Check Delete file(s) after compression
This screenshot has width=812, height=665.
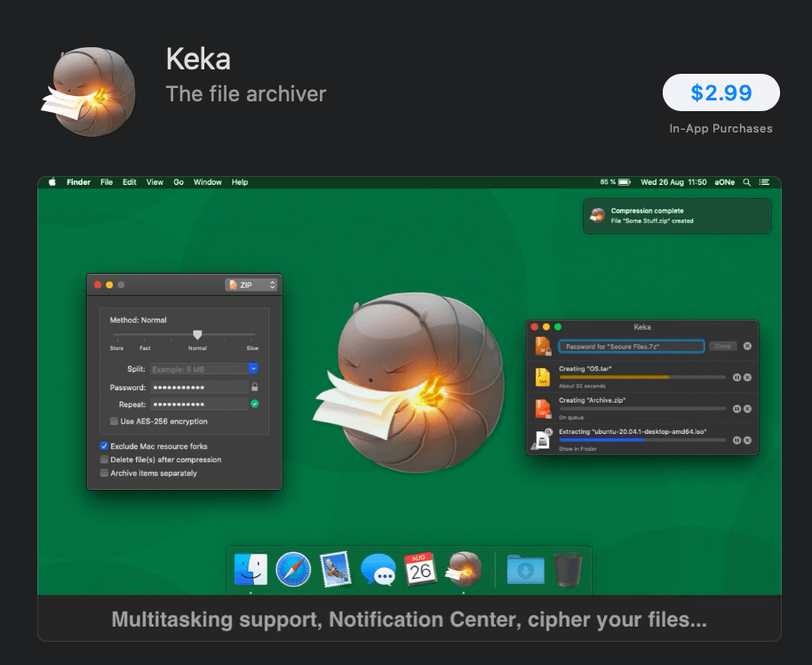click(104, 460)
